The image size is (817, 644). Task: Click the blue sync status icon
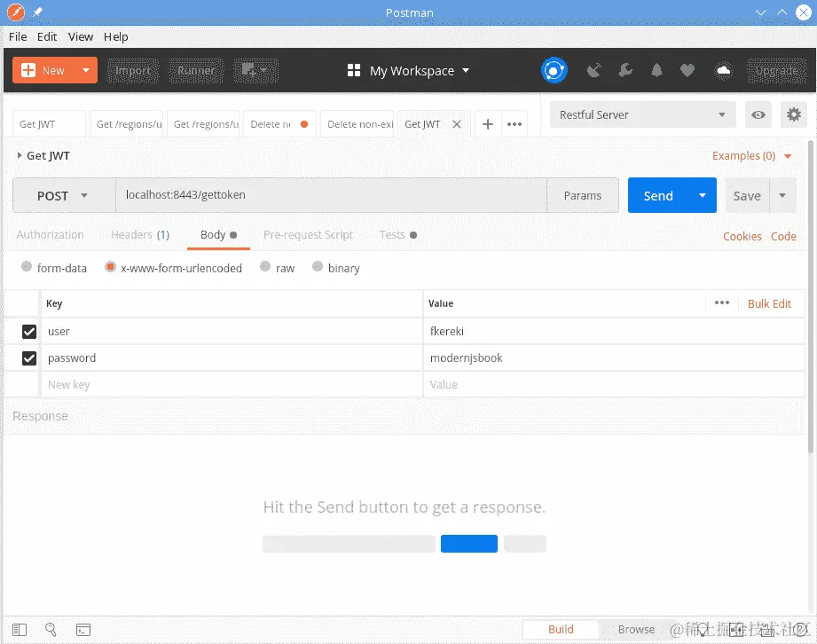[x=554, y=70]
